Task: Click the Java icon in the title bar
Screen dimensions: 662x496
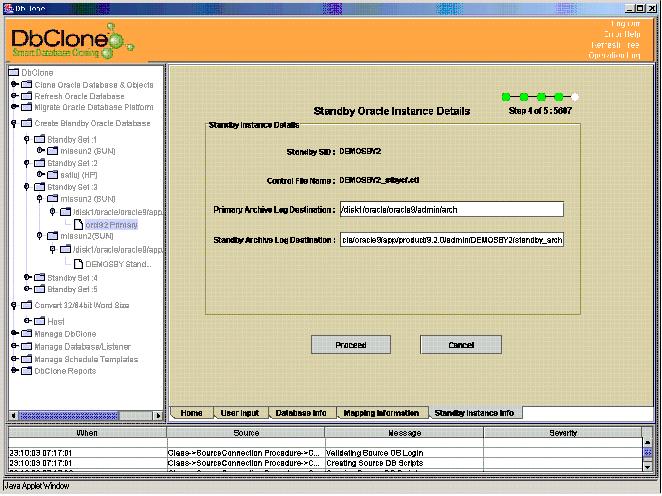Action: pyautogui.click(x=8, y=8)
